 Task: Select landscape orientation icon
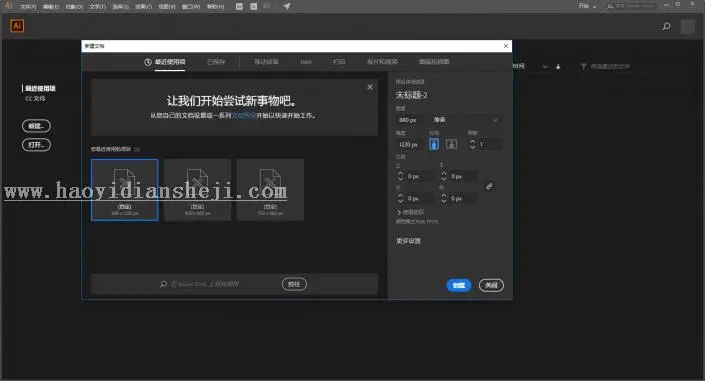click(x=451, y=144)
